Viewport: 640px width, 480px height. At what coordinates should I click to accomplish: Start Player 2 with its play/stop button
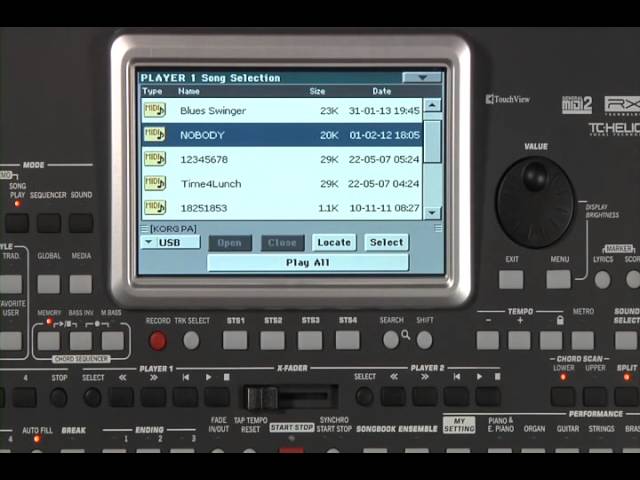pos(488,396)
